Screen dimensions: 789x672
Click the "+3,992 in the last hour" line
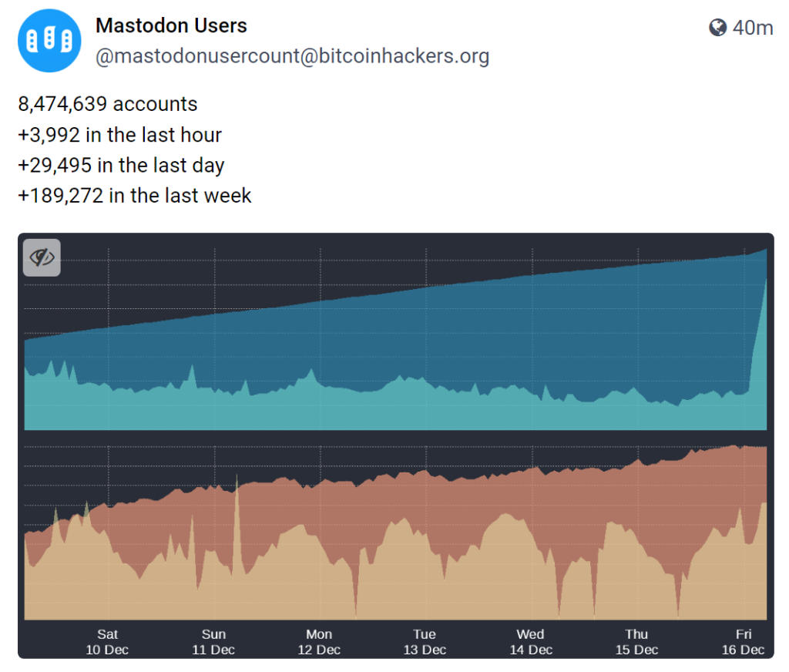[x=119, y=135]
